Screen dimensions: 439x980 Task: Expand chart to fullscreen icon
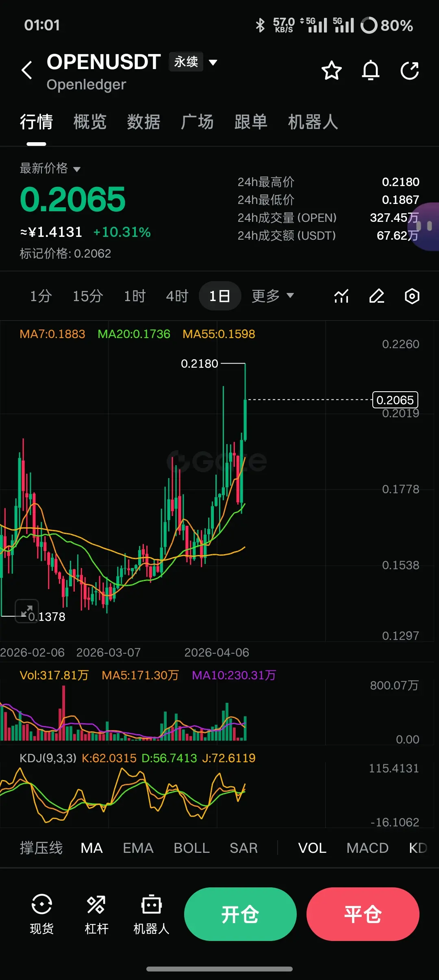coord(27,611)
